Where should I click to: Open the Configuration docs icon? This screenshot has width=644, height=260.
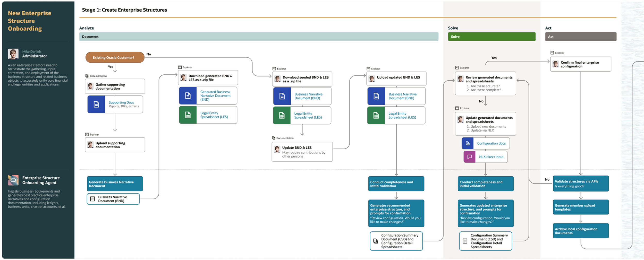[x=467, y=143]
